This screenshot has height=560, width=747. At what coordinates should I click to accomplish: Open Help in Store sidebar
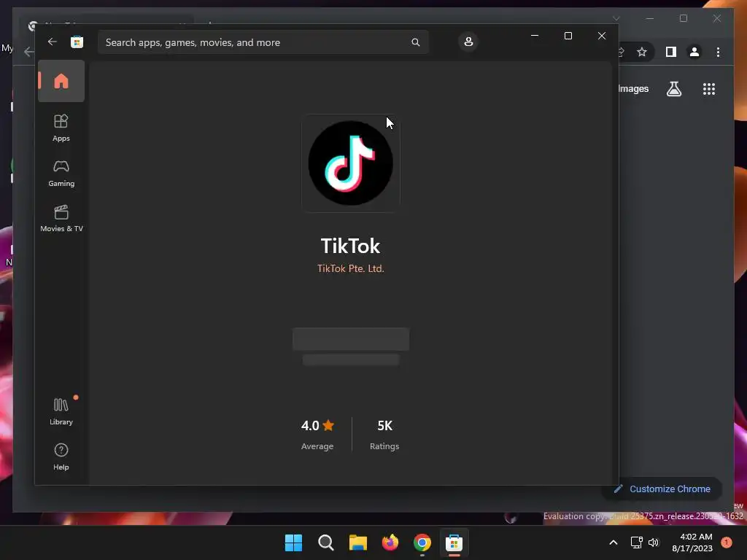(61, 456)
